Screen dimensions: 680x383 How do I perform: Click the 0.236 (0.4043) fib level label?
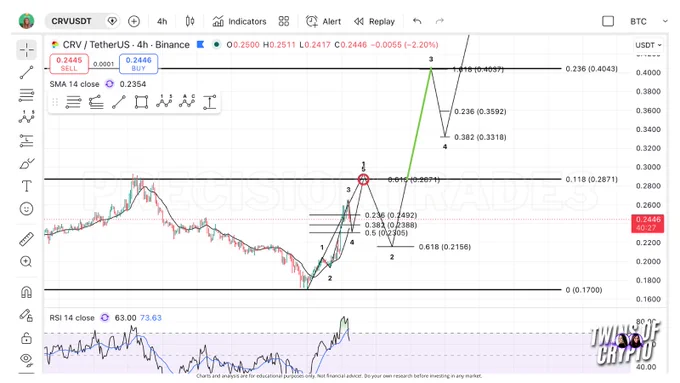[591, 69]
